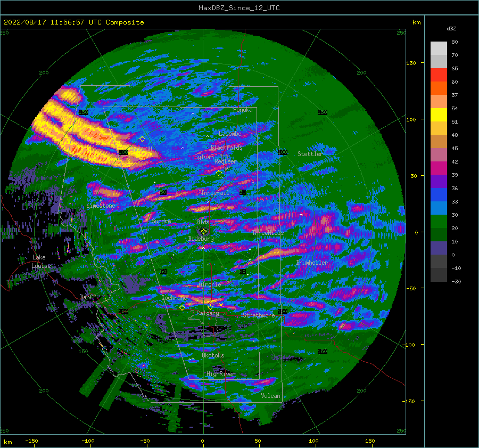479x448 pixels.
Task: Click the yellow 100 tick on right axis
Action: click(x=411, y=119)
